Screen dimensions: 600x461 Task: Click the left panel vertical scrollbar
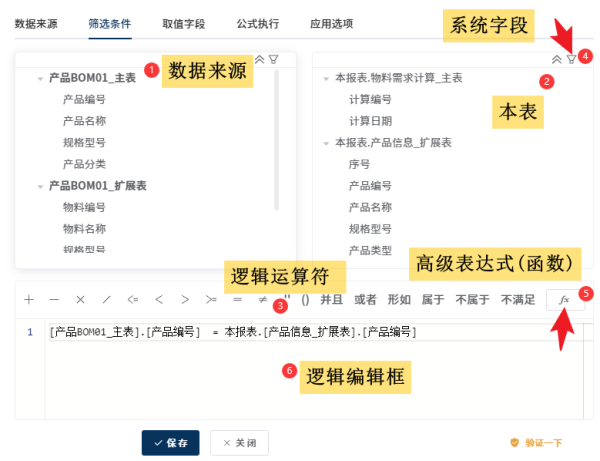tap(276, 140)
